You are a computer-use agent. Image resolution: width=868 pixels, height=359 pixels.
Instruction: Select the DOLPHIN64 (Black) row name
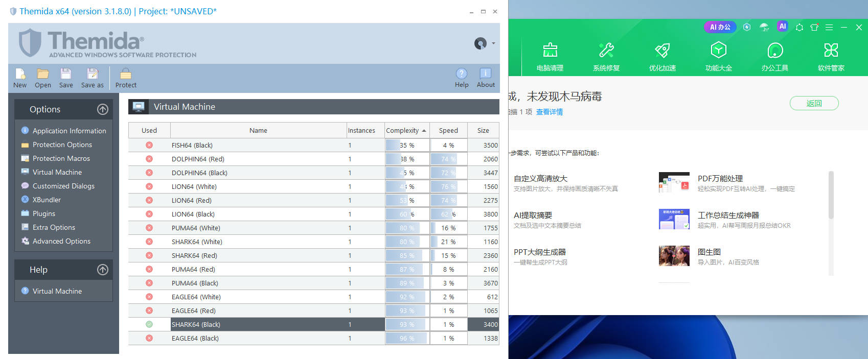click(x=199, y=173)
